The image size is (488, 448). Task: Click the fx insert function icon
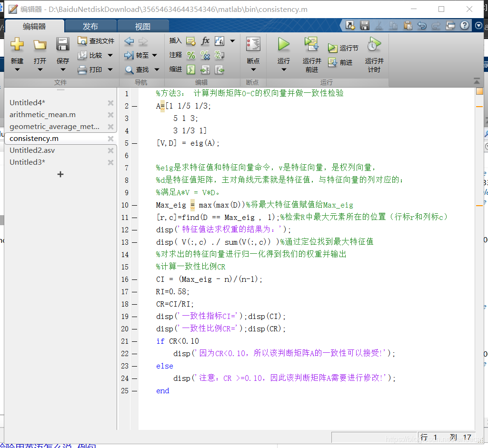pyautogui.click(x=205, y=41)
